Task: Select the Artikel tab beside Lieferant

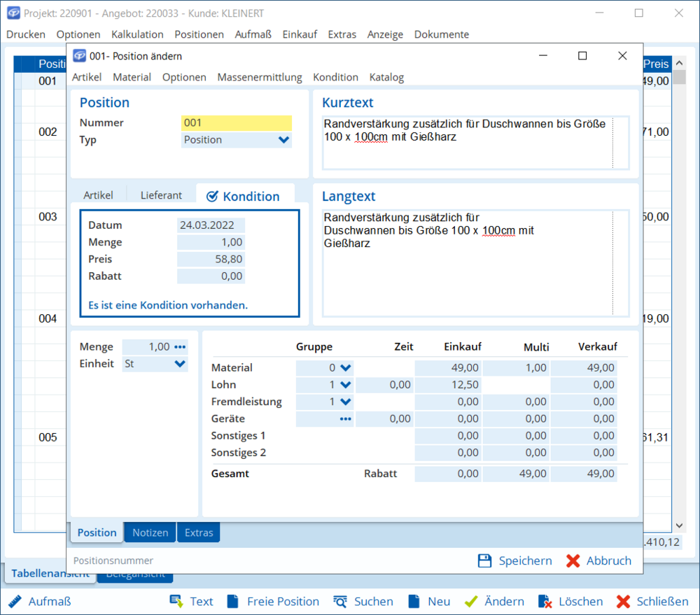Action: coord(98,195)
